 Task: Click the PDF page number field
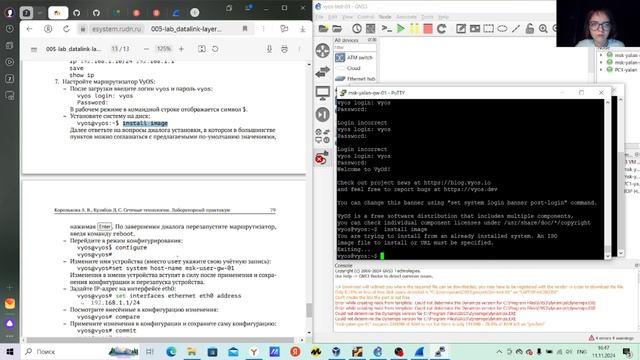click(115, 49)
